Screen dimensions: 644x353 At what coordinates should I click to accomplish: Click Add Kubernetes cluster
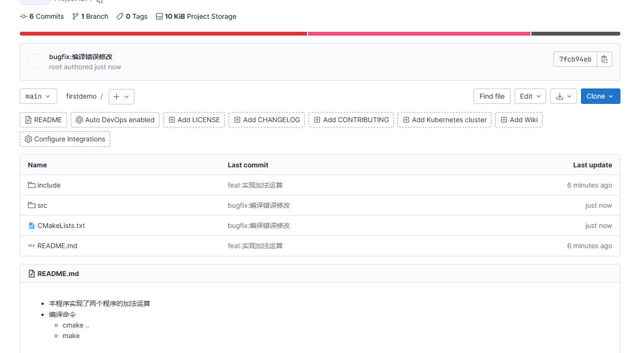pos(444,120)
